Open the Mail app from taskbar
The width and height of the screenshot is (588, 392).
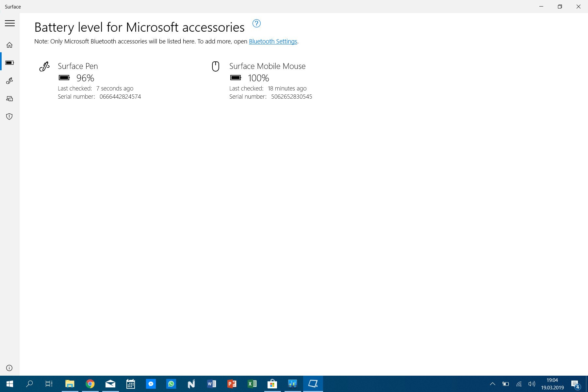pyautogui.click(x=110, y=384)
